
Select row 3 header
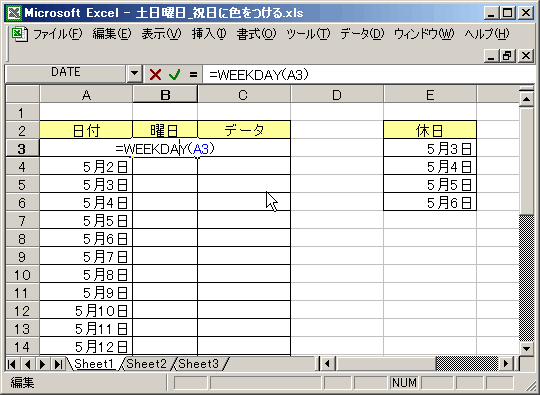pyautogui.click(x=22, y=148)
